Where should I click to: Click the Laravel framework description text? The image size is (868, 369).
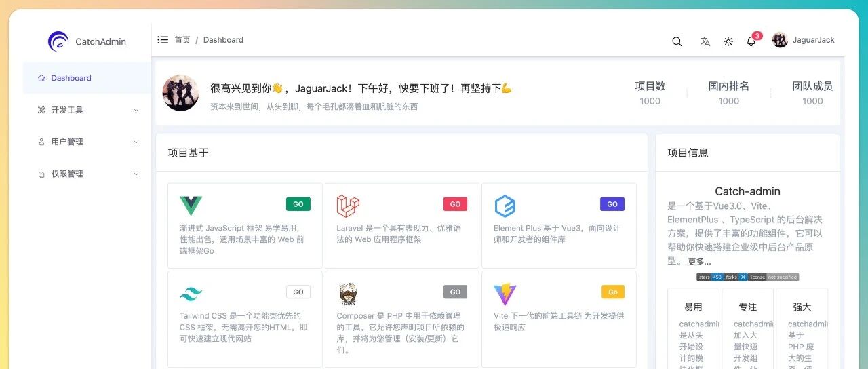point(399,234)
